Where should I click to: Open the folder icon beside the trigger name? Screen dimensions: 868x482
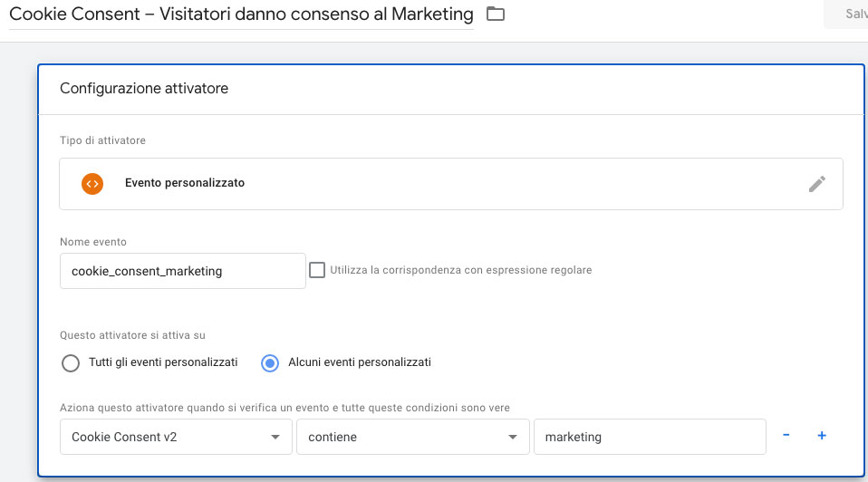pos(496,14)
